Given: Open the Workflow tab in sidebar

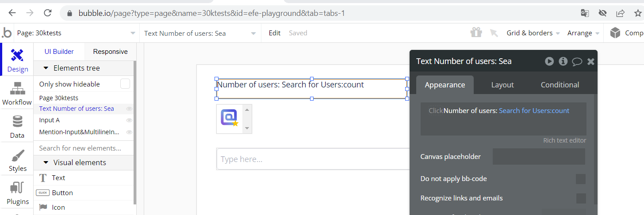Looking at the screenshot, I should tap(17, 94).
